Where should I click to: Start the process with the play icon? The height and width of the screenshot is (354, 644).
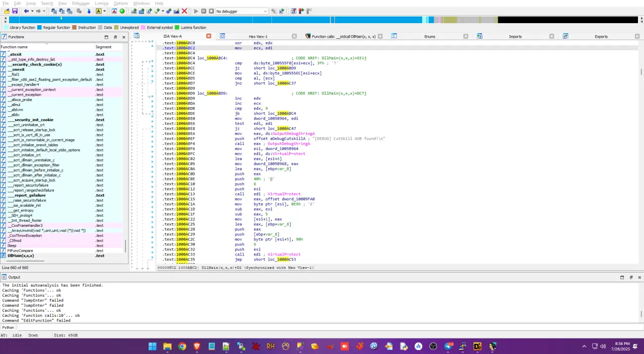click(196, 11)
